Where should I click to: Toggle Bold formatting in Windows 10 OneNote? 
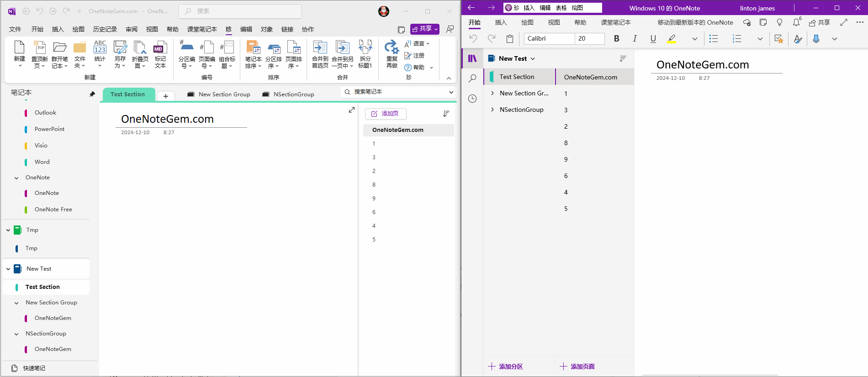coord(617,39)
